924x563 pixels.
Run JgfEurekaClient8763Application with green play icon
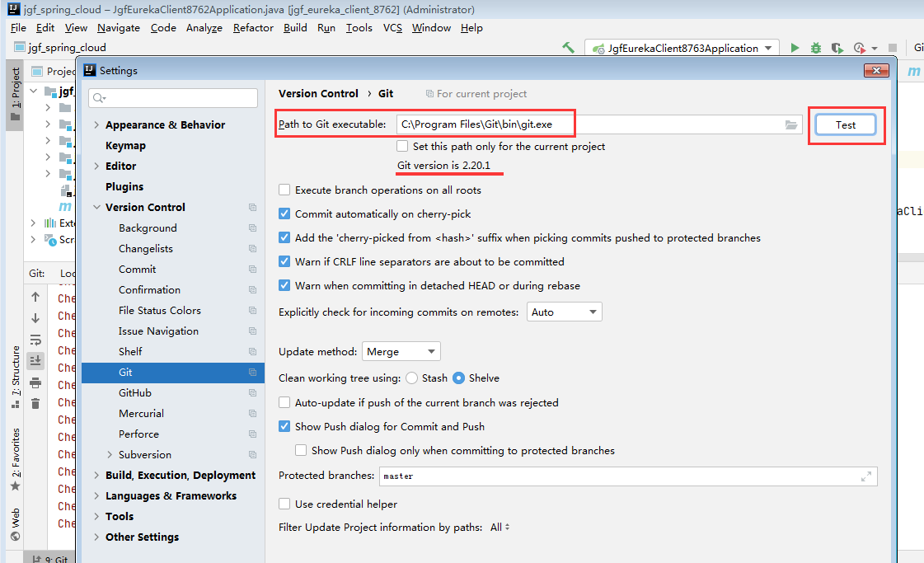click(x=795, y=48)
